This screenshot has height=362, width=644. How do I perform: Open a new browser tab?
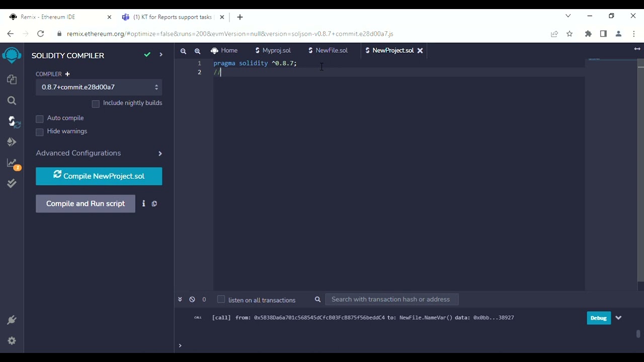240,17
